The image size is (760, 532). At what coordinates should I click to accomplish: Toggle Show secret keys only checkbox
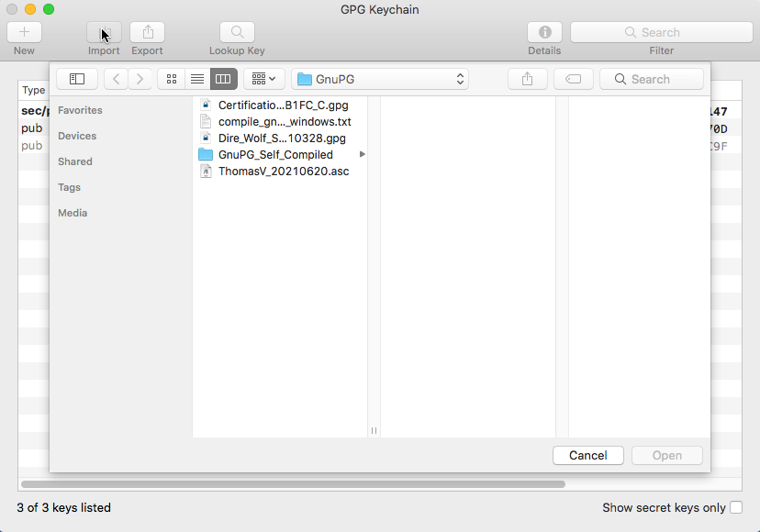coord(736,507)
